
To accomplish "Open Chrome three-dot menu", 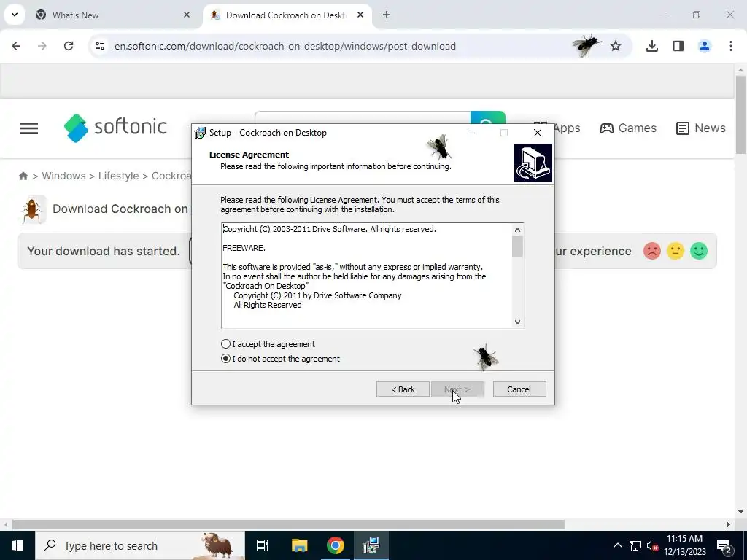I will (x=731, y=46).
